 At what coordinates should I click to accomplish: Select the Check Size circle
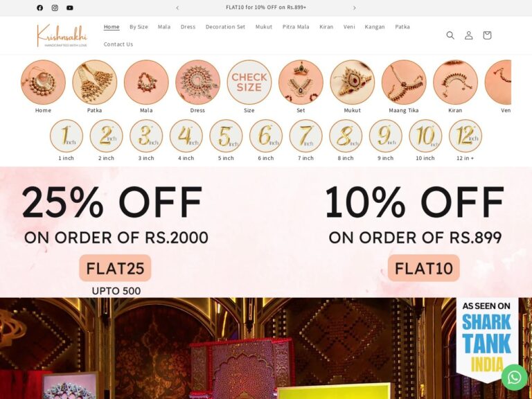point(249,82)
